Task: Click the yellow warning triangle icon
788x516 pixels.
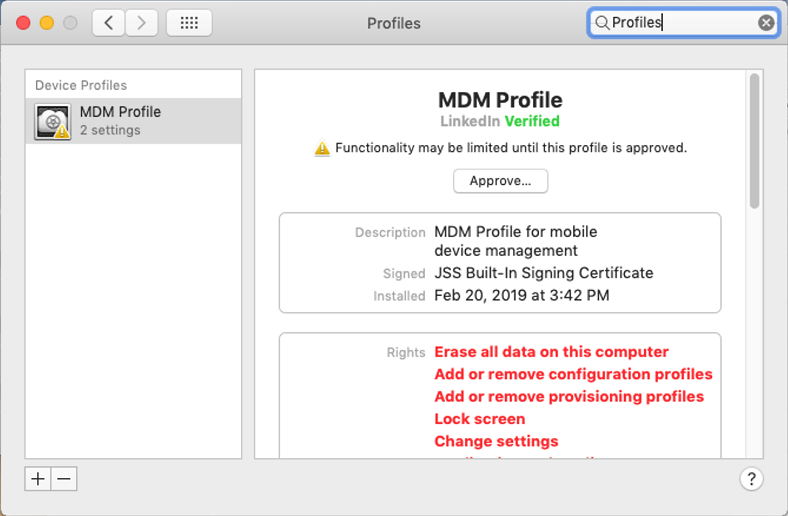Action: pyautogui.click(x=321, y=148)
